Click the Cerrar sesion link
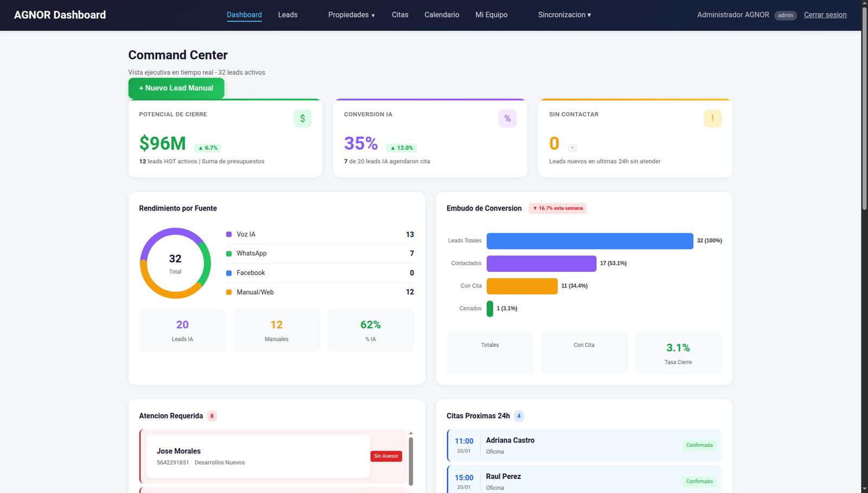 pyautogui.click(x=825, y=15)
